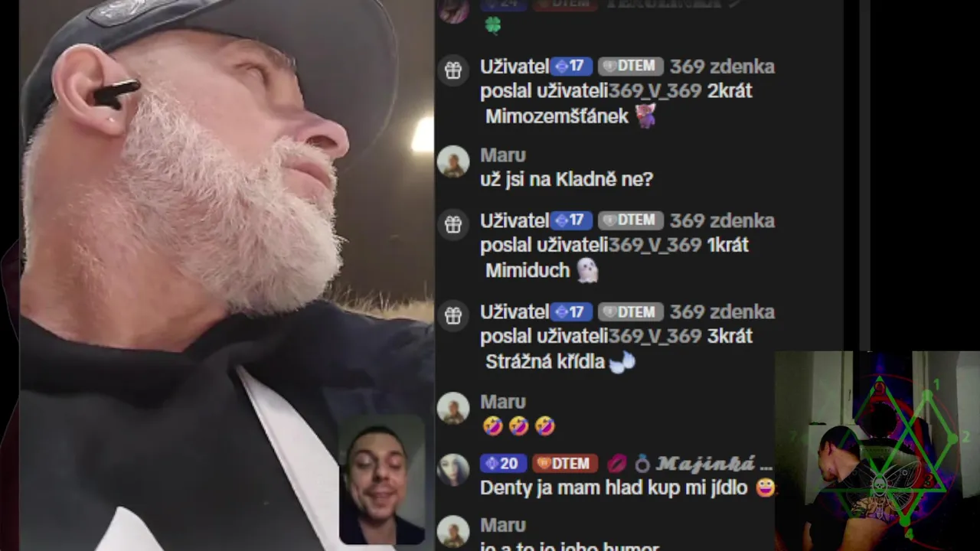Image resolution: width=980 pixels, height=551 pixels.
Task: Open Majinká's profile avatar
Action: 453,470
